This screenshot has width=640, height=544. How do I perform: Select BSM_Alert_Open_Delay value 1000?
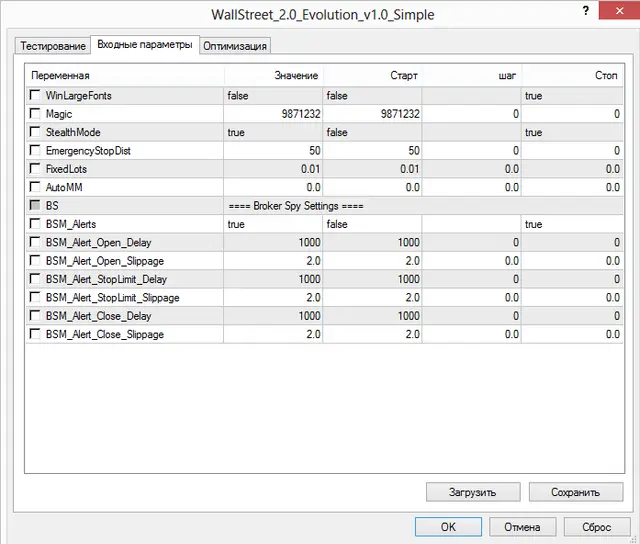click(273, 242)
